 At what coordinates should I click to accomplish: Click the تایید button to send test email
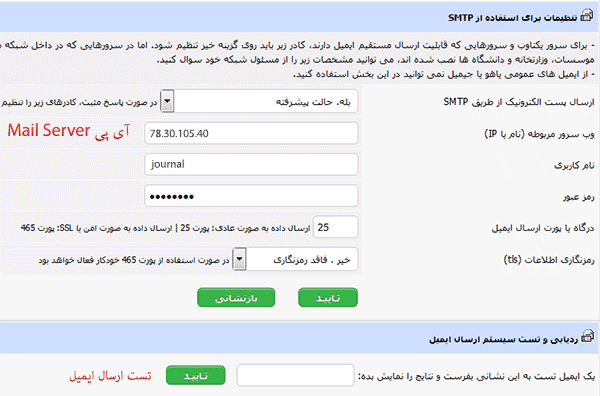point(196,375)
